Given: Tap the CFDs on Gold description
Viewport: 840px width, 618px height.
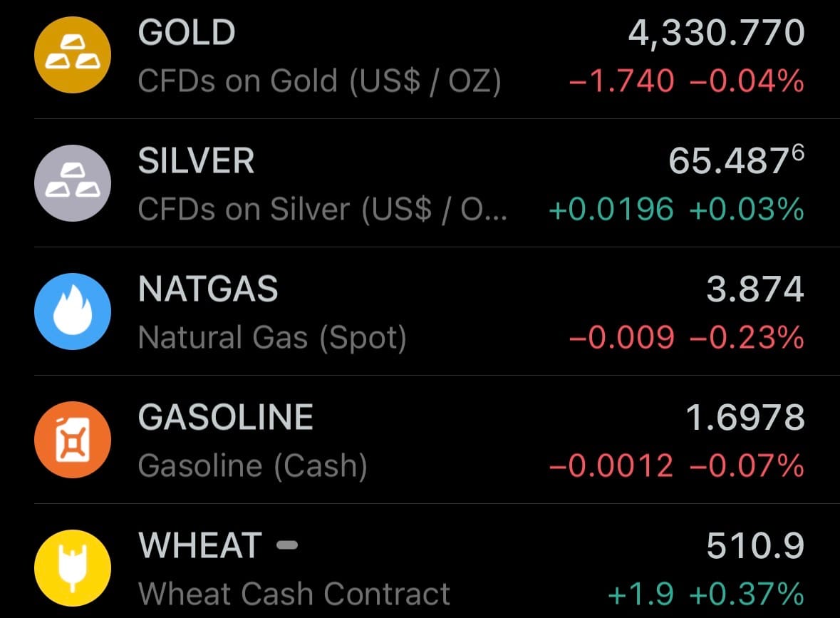Looking at the screenshot, I should pyautogui.click(x=319, y=81).
